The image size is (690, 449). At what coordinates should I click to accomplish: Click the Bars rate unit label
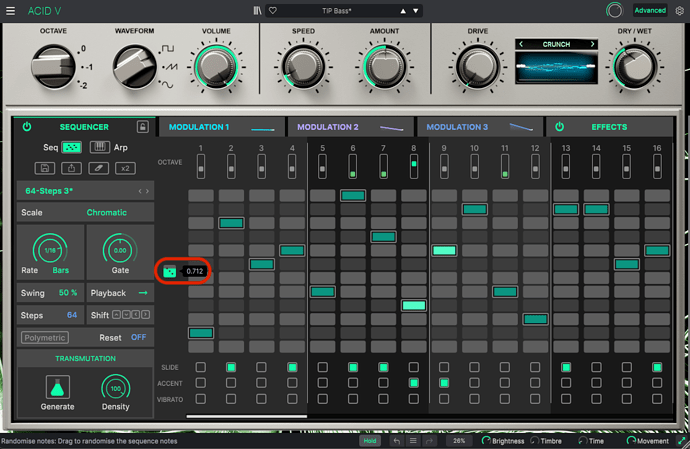point(61,270)
